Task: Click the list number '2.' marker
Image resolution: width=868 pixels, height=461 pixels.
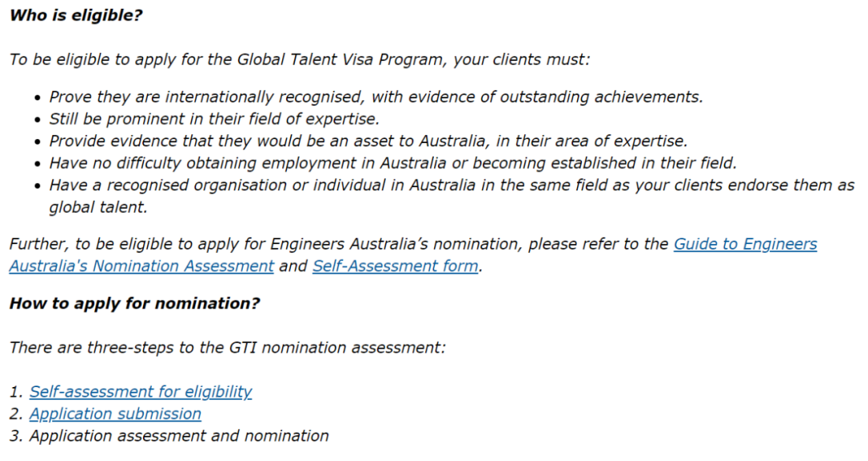Action: (x=16, y=414)
